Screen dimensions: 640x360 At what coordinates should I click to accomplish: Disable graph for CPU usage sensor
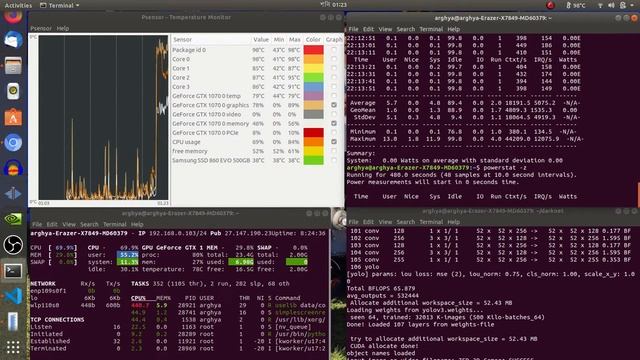click(334, 142)
